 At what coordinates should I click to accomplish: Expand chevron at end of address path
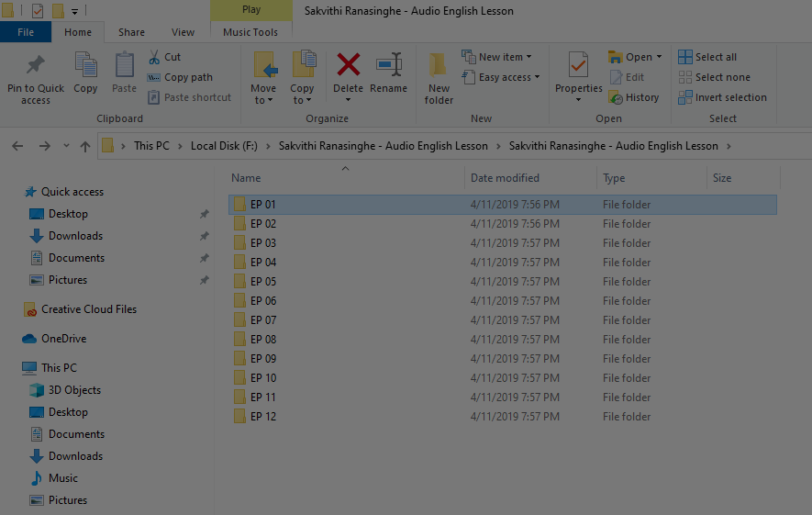(729, 146)
